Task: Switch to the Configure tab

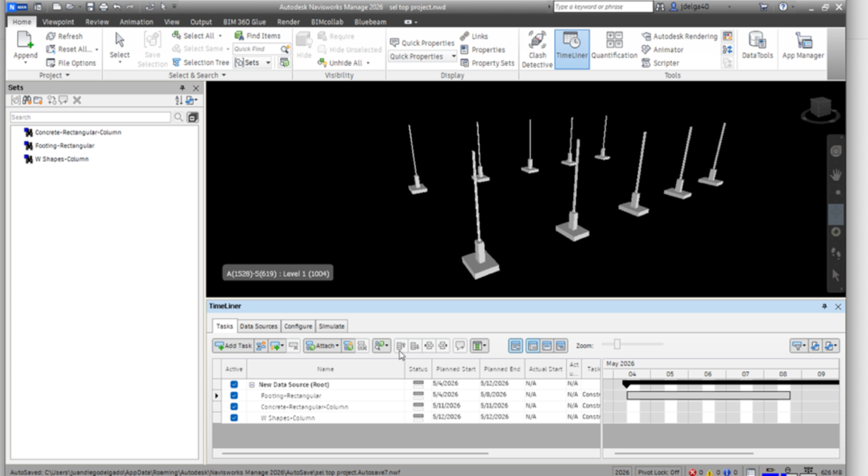Action: coord(298,326)
